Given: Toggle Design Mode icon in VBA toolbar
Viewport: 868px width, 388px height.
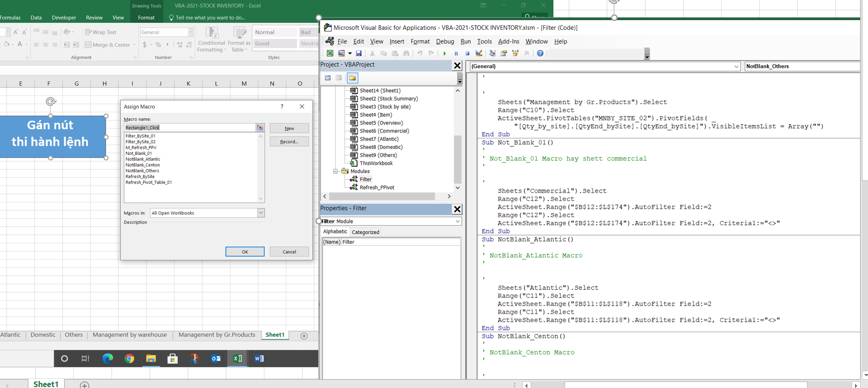Looking at the screenshot, I should point(479,54).
